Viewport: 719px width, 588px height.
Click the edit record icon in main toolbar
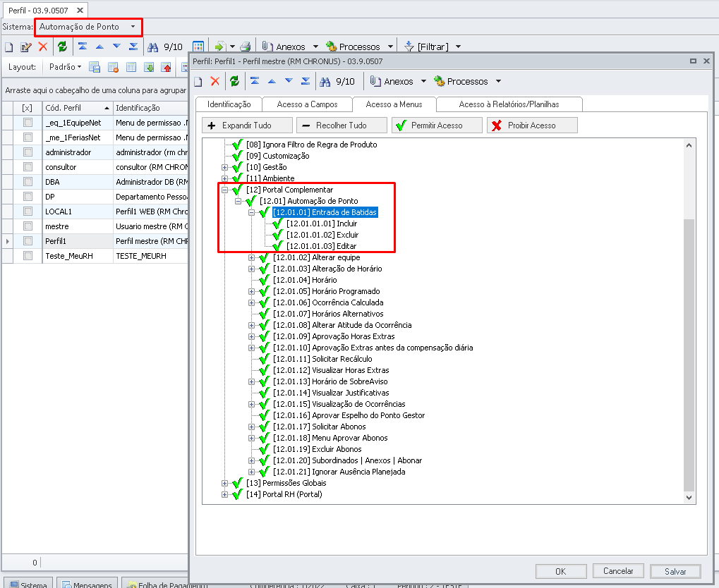tap(26, 47)
